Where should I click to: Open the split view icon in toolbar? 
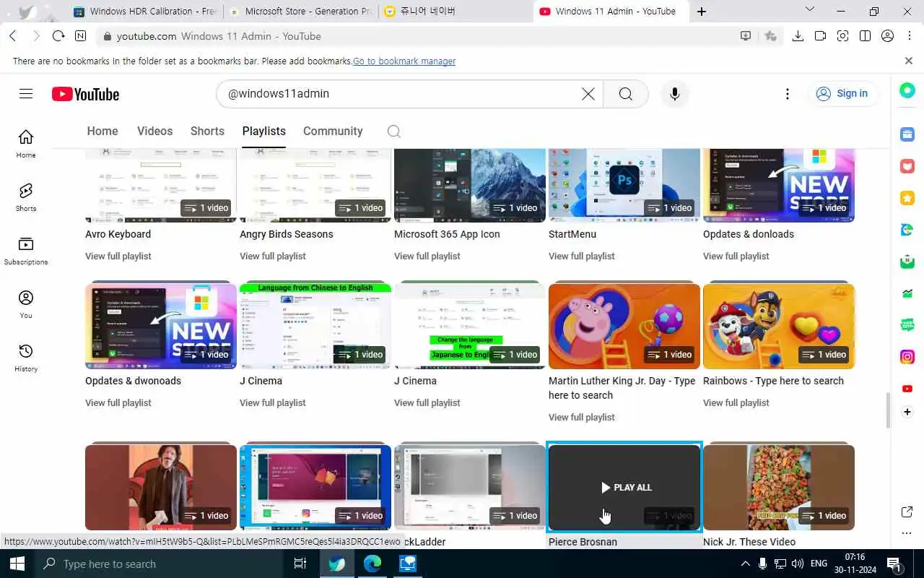(865, 36)
